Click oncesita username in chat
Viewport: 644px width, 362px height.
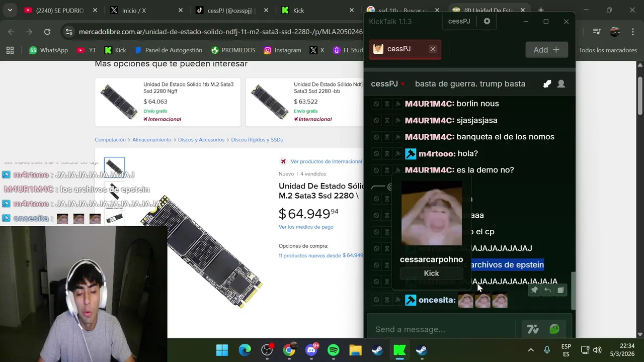point(437,300)
